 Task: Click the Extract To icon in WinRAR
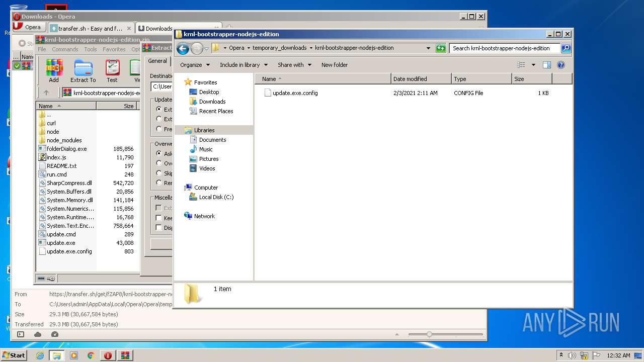click(x=83, y=71)
